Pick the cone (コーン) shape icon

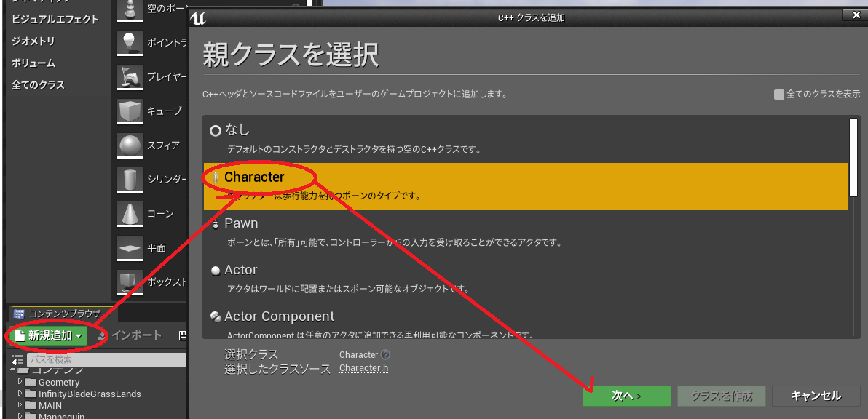click(130, 214)
